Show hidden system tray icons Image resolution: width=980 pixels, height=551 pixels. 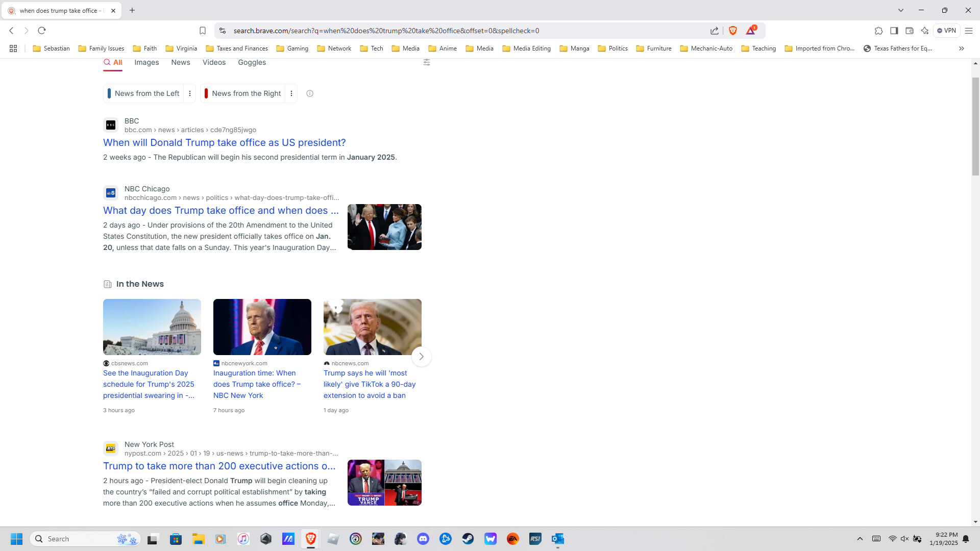tap(860, 539)
